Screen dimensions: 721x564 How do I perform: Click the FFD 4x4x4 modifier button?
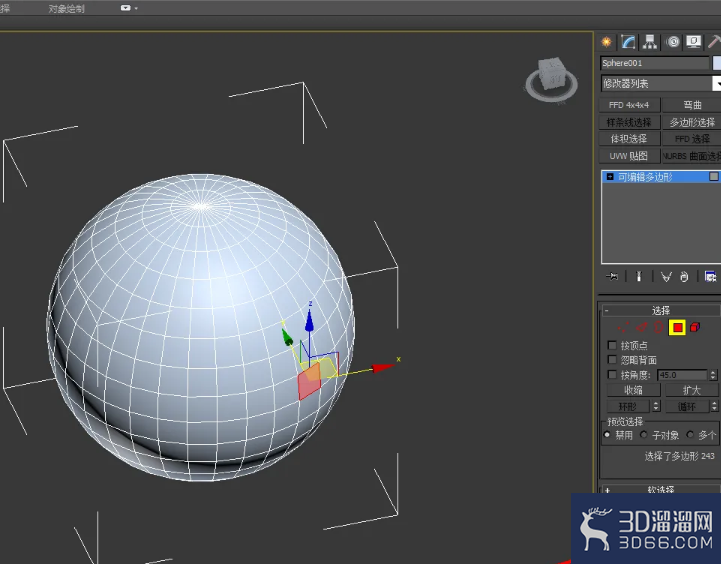click(x=629, y=105)
